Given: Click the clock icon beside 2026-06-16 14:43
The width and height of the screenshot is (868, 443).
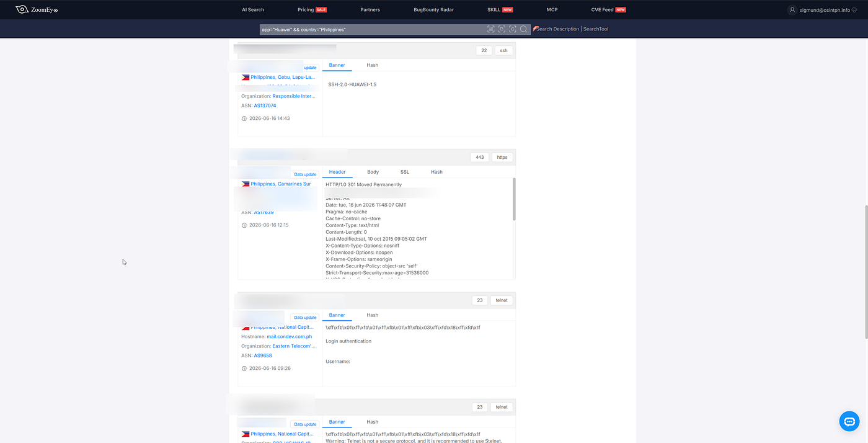Looking at the screenshot, I should point(244,119).
